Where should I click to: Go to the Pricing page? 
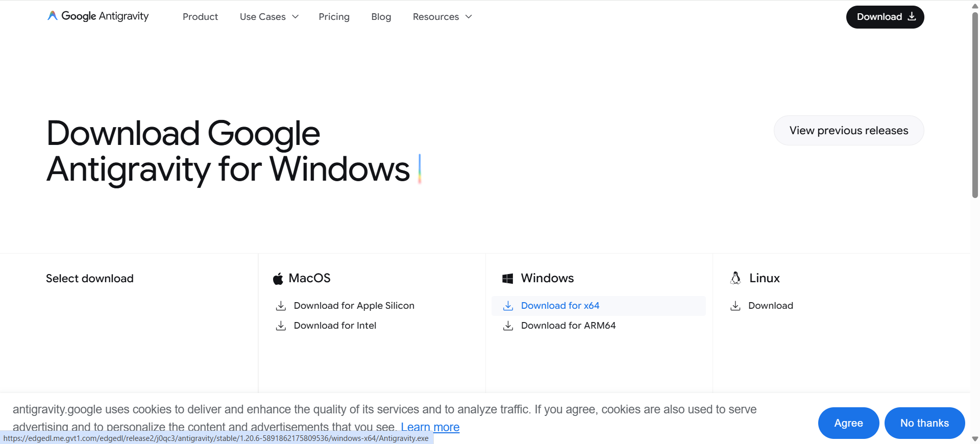tap(334, 17)
